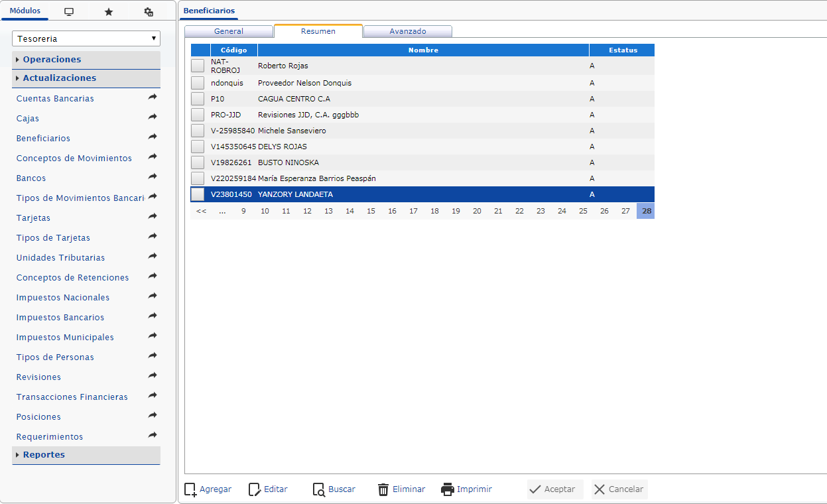Click share arrow beside Conceptos de Retenciones

(153, 277)
